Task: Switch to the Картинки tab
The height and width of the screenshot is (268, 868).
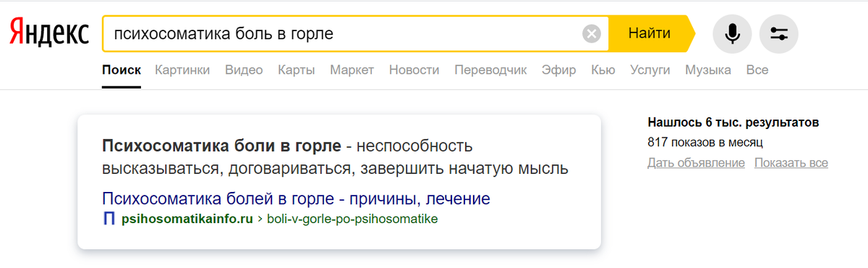Action: 182,70
